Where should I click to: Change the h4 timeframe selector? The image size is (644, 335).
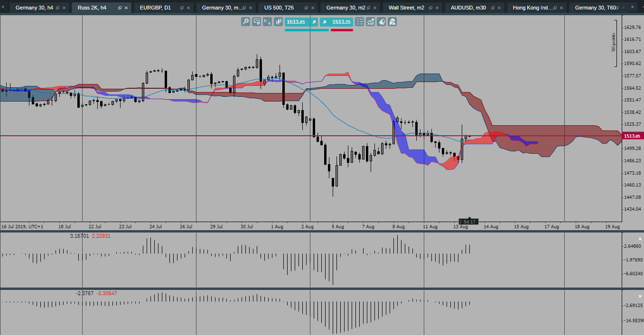click(x=268, y=22)
